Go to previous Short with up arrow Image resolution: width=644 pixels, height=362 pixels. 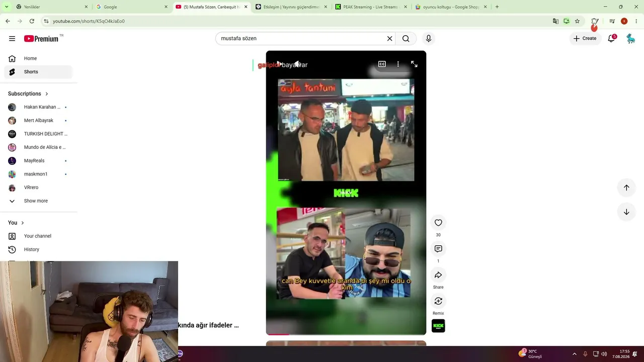[626, 188]
